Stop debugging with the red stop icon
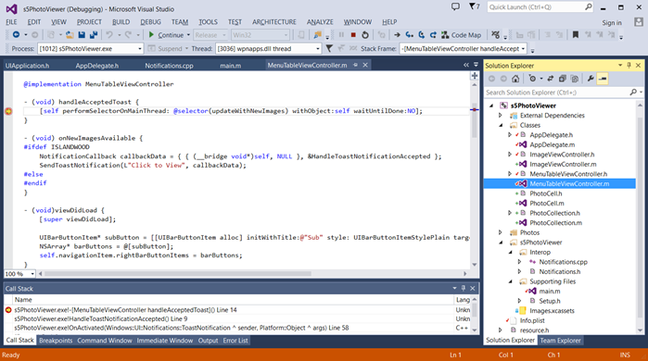 [353, 35]
